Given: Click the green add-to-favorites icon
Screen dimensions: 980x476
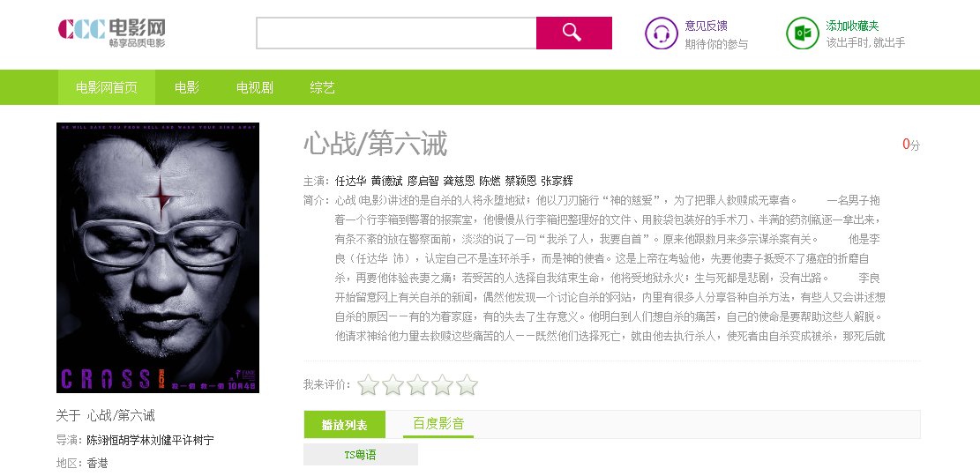Looking at the screenshot, I should pos(802,33).
